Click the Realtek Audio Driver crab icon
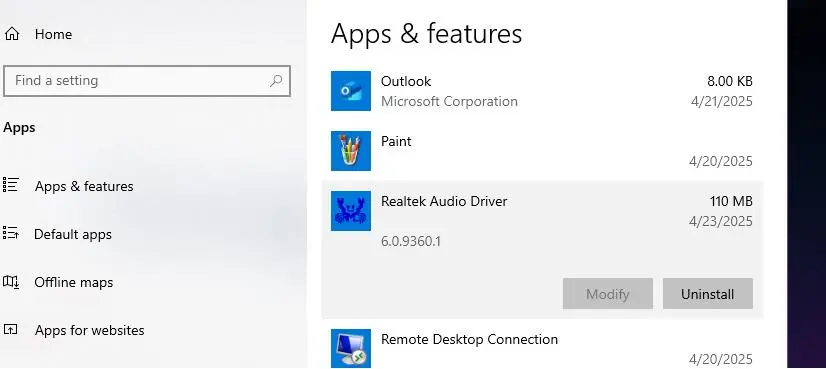The width and height of the screenshot is (826, 369). click(351, 211)
